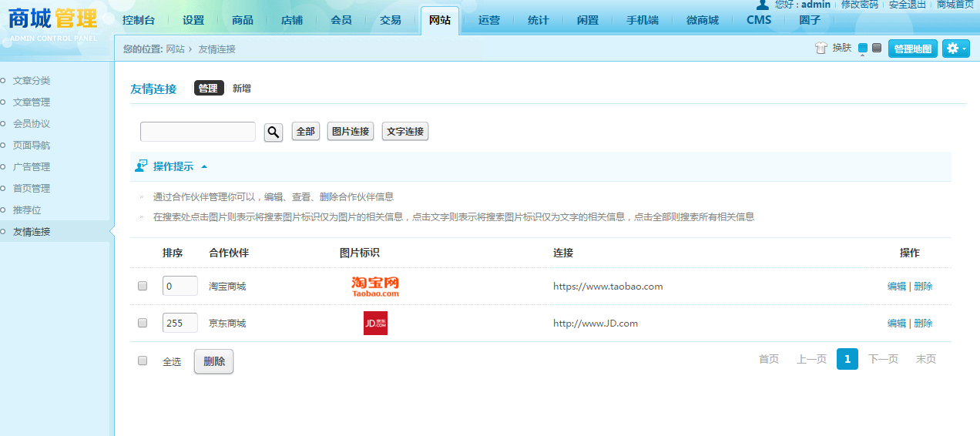Select page number 1
Viewport: 980px width, 436px height.
[847, 360]
